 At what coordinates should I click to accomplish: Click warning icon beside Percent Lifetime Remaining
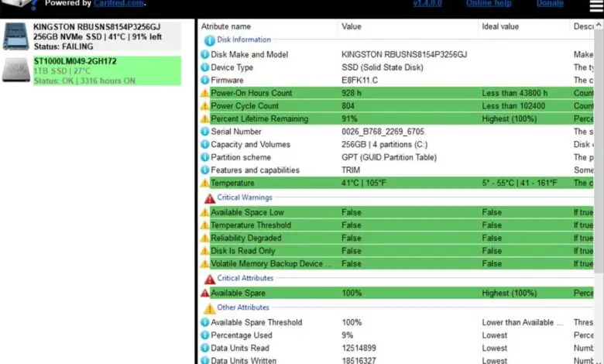(x=204, y=119)
